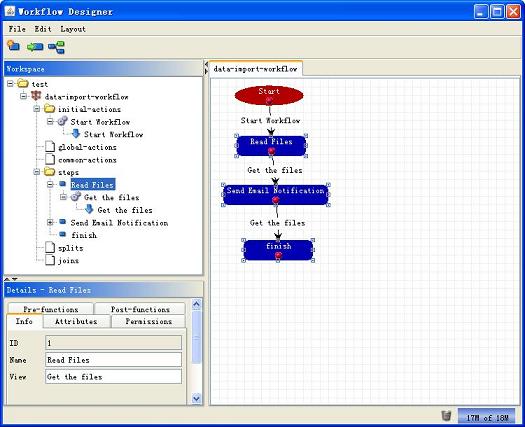Select the finish step node in diagram
The width and height of the screenshot is (525, 427).
[278, 250]
